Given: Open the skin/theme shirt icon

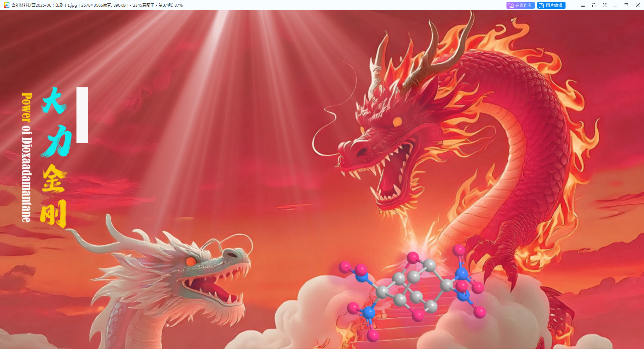Looking at the screenshot, I should point(594,5).
